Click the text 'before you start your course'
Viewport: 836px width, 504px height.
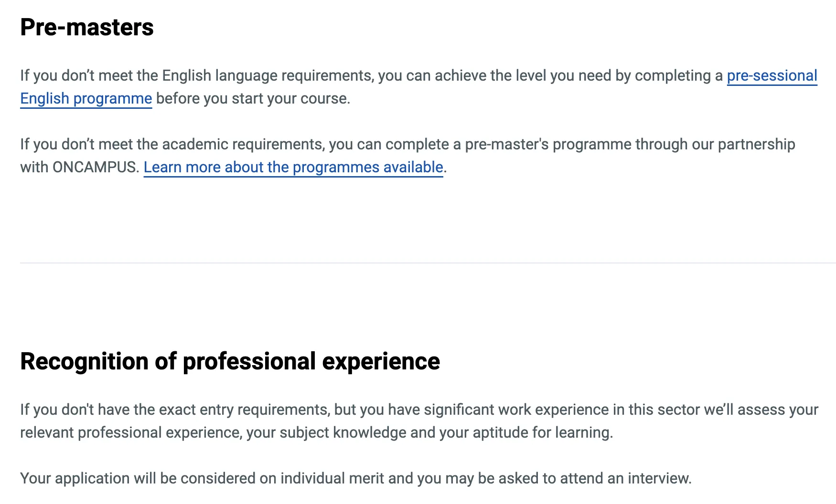[x=252, y=99]
